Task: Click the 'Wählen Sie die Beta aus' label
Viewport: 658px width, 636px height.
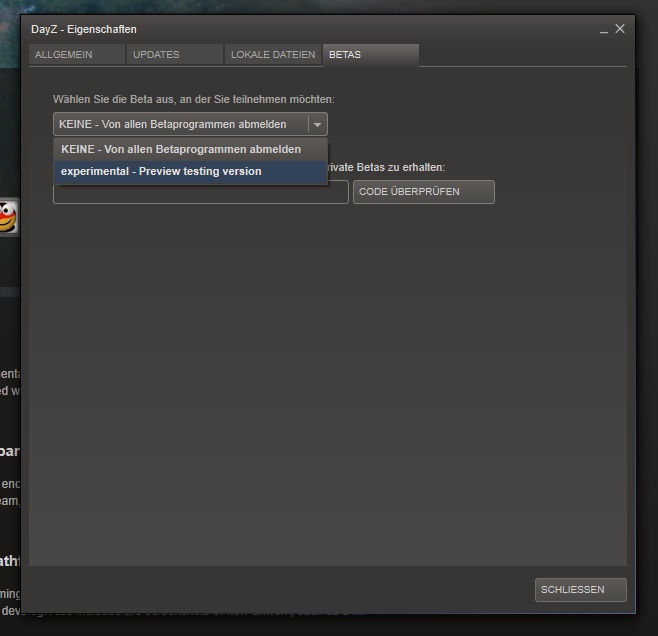Action: coord(193,100)
